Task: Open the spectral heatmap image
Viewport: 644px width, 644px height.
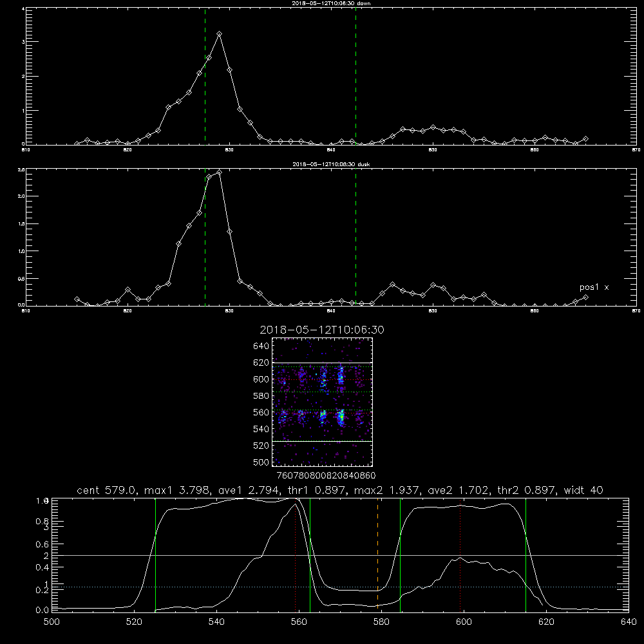Action: [x=322, y=402]
